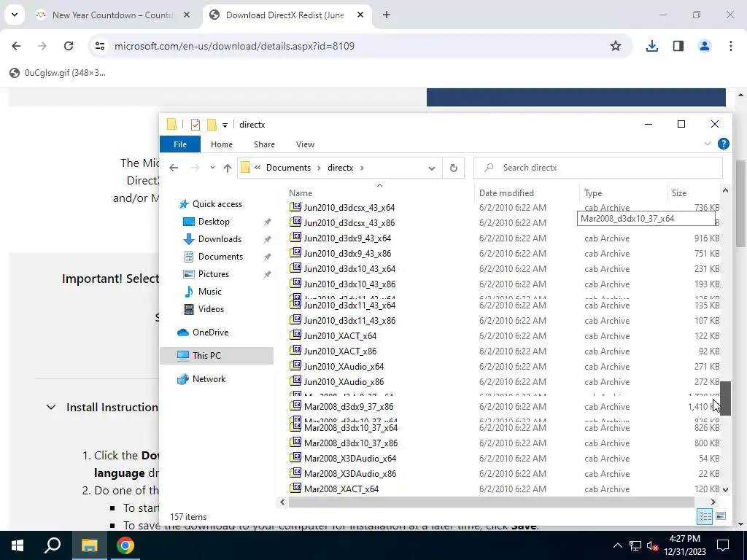Open Explorer recent locations dropdown
This screenshot has height=560, width=747.
coord(212,168)
